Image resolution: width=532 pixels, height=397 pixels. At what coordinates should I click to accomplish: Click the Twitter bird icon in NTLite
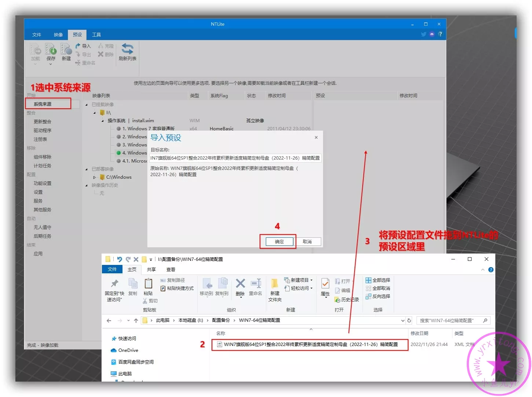coord(423,34)
